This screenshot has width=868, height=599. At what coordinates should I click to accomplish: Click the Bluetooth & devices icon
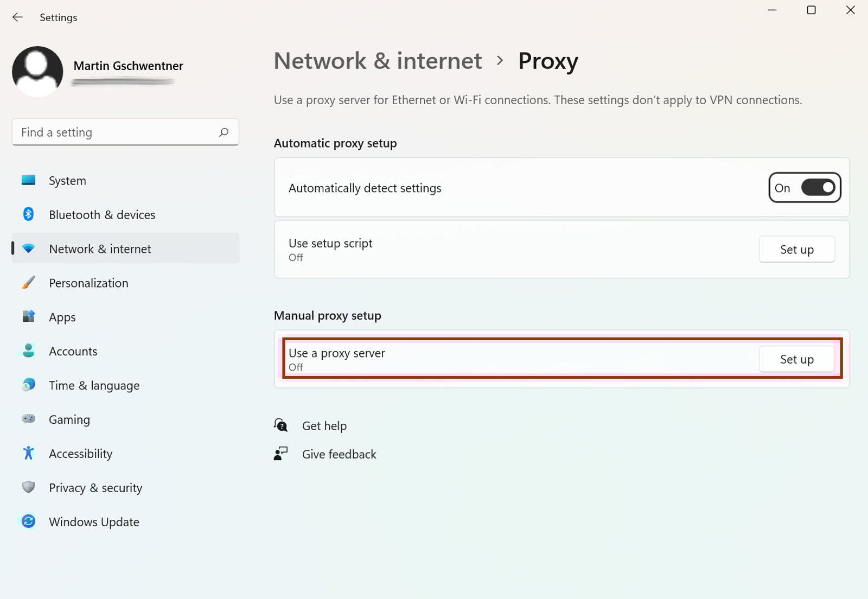tap(28, 214)
